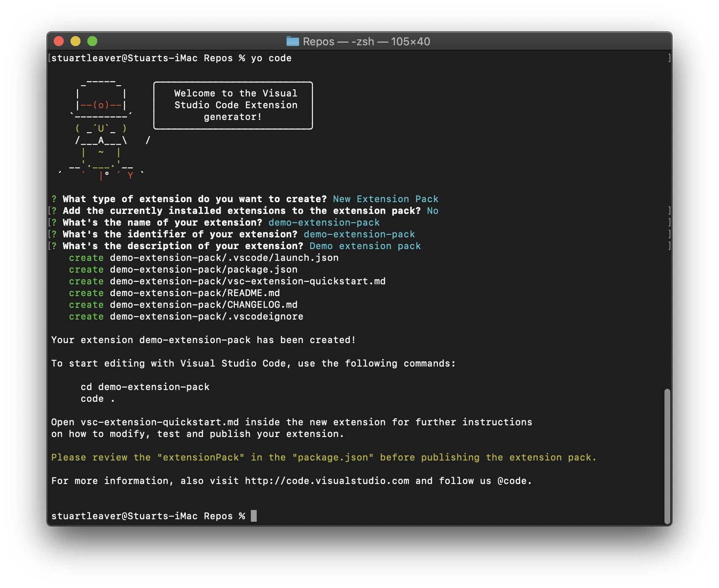Select the create label next to package.json
The width and height of the screenshot is (719, 588).
(x=86, y=269)
